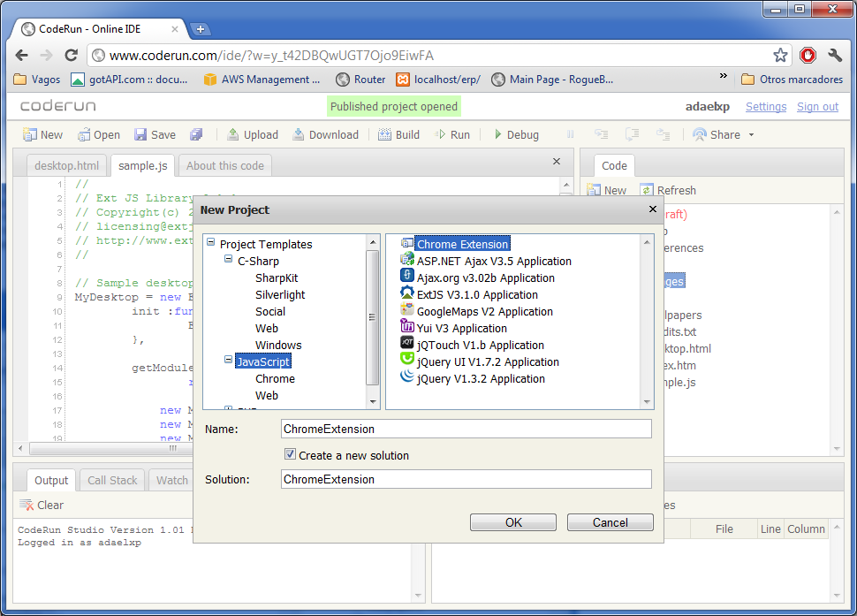Open the Settings link
The image size is (857, 616).
[x=766, y=107]
